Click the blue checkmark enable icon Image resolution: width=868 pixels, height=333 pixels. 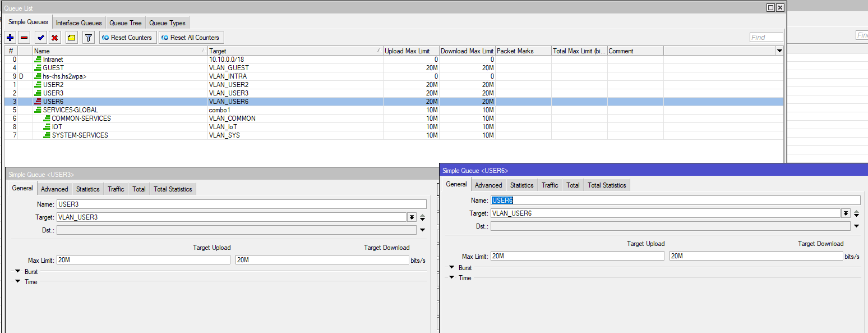click(x=41, y=38)
